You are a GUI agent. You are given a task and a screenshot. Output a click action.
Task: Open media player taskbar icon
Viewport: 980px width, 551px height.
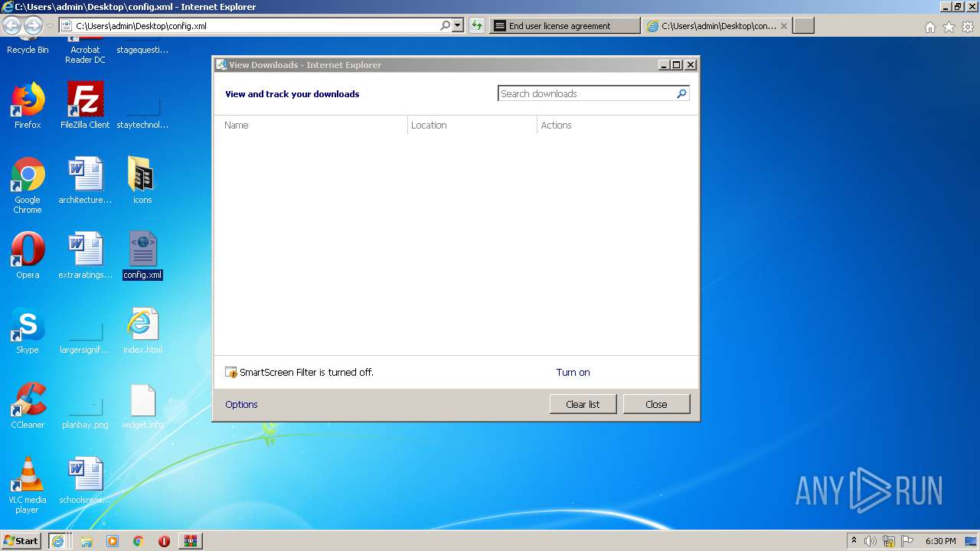(x=113, y=541)
